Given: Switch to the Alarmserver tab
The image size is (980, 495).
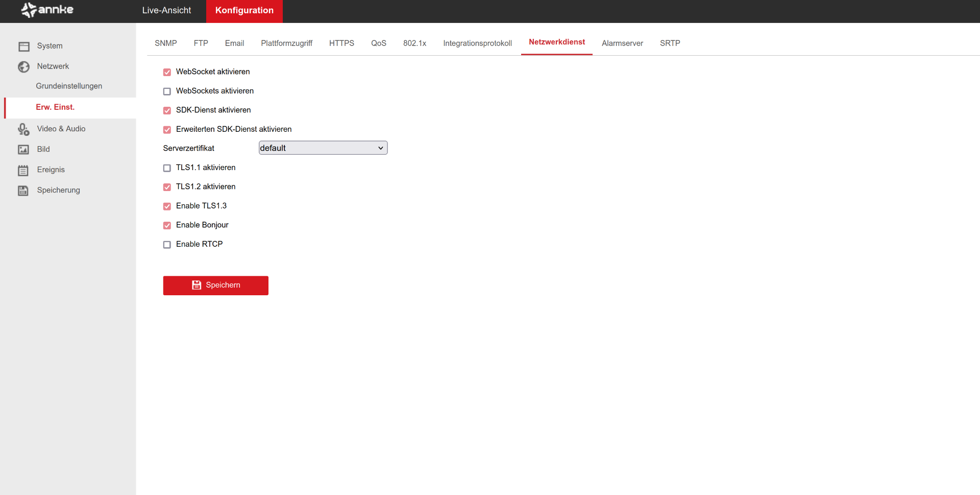Looking at the screenshot, I should [x=623, y=43].
